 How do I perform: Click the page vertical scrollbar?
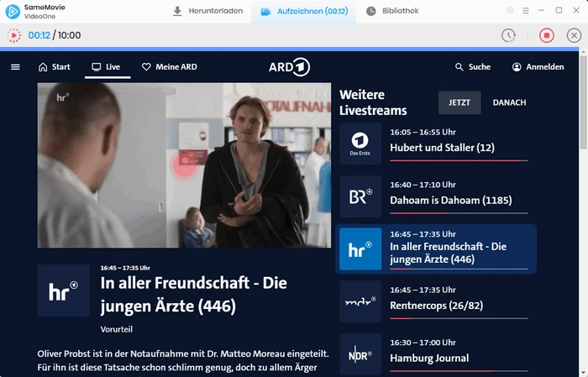pyautogui.click(x=583, y=102)
